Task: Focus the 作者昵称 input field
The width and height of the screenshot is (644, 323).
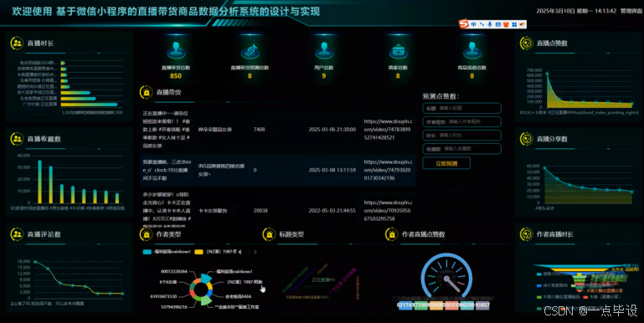Action: [x=461, y=122]
